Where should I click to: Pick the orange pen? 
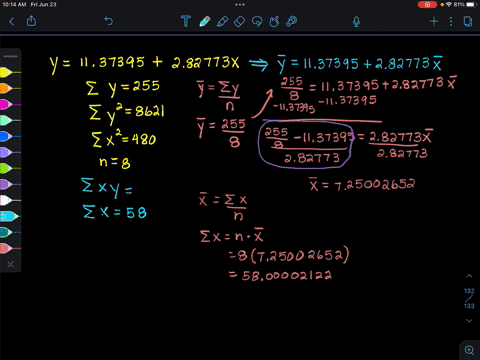[x=10, y=88]
